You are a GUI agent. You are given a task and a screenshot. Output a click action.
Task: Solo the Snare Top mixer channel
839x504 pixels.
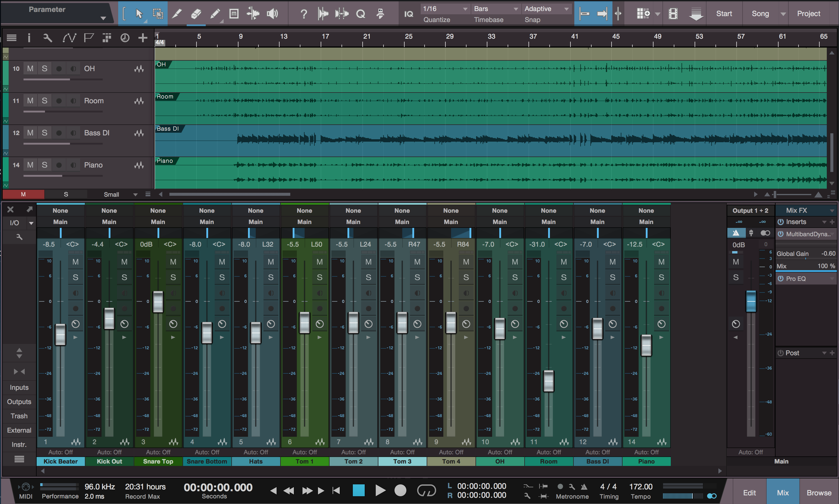tap(173, 277)
